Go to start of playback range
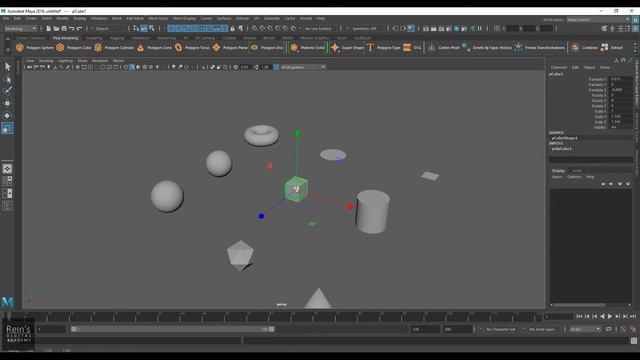 coord(579,316)
